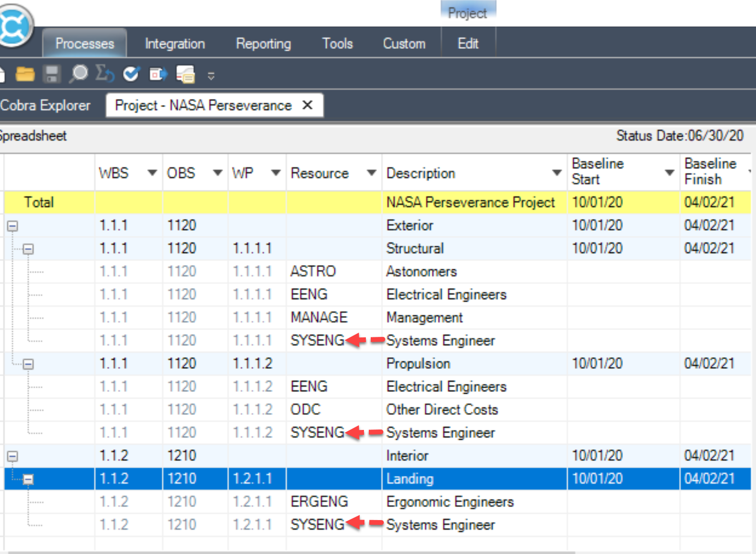Open the quick access toolbar customize arrow

[211, 76]
